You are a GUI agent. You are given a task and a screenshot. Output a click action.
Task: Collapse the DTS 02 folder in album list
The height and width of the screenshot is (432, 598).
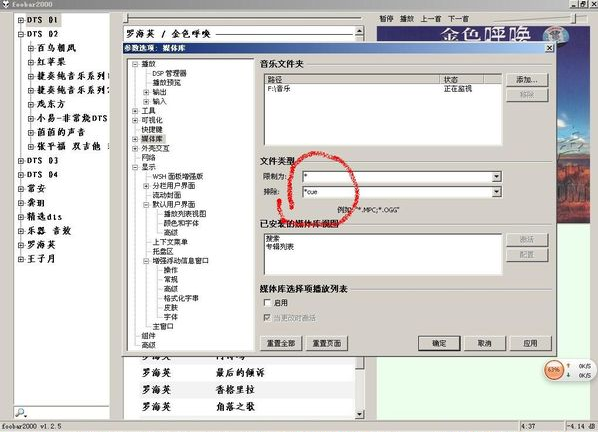point(21,34)
